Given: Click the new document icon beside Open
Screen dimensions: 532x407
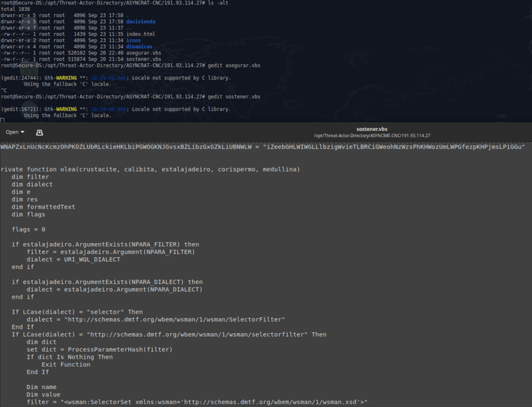Looking at the screenshot, I should tap(39, 132).
